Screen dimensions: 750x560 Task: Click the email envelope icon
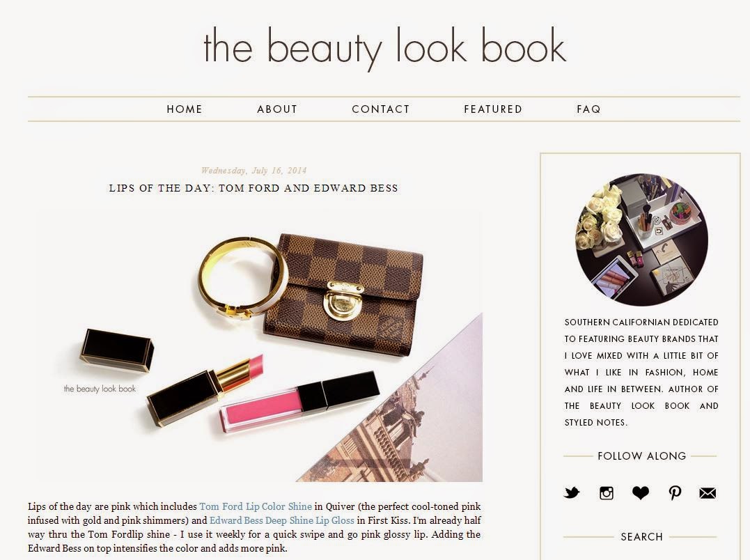708,493
